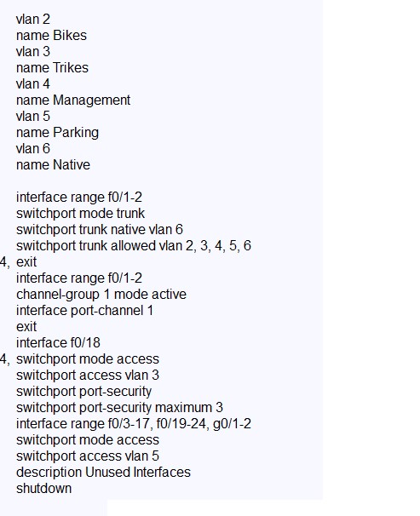This screenshot has height=516, width=420.
Task: Click the first 'interface range f0/1-2' line
Action: (79, 198)
